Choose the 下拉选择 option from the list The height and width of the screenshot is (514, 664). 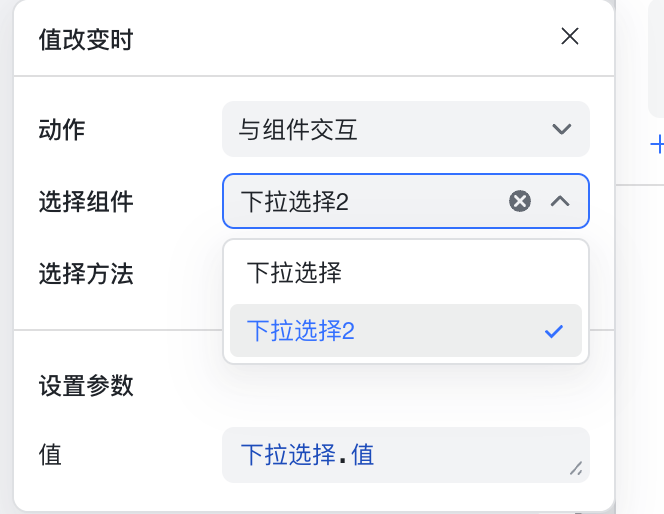pos(406,272)
